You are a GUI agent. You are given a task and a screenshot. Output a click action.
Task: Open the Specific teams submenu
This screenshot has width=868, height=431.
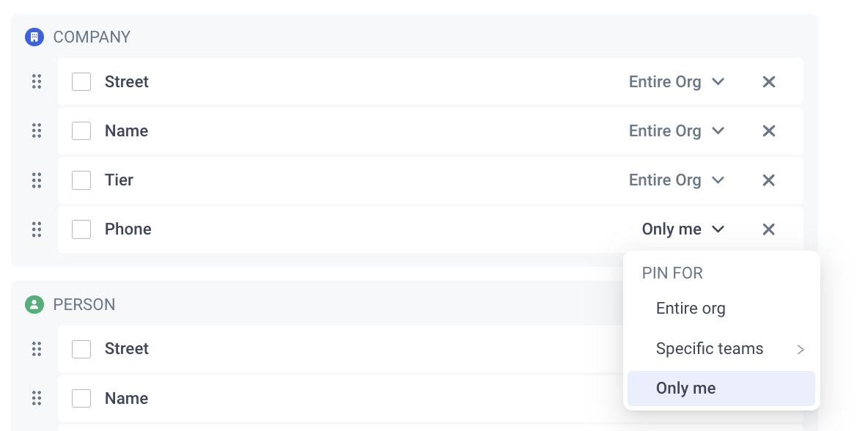[721, 349]
